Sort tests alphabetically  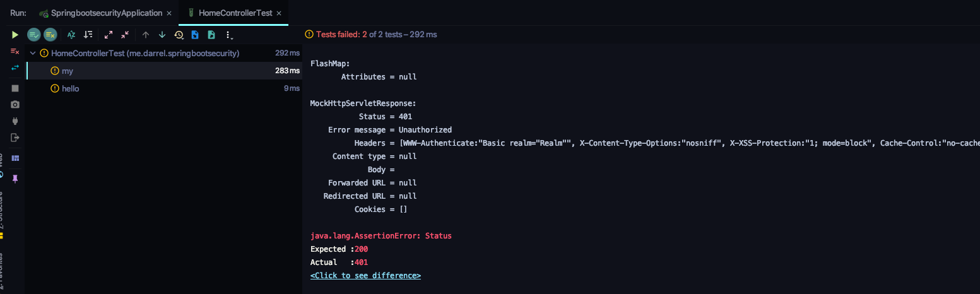(71, 35)
